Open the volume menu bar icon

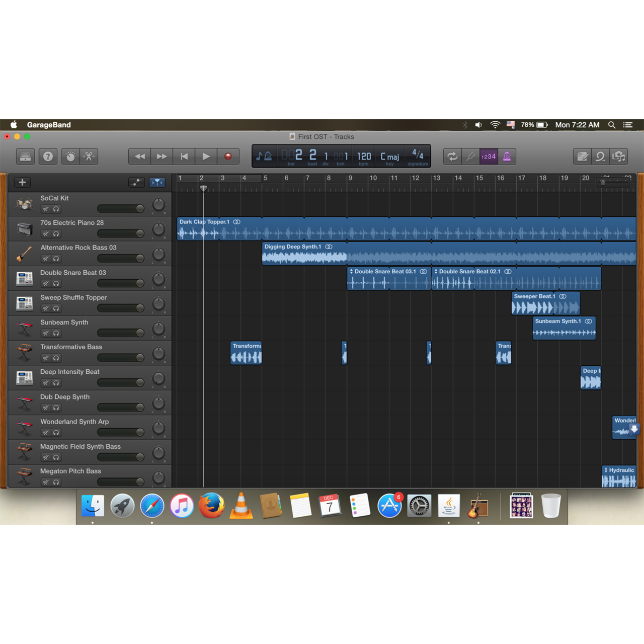click(x=478, y=125)
